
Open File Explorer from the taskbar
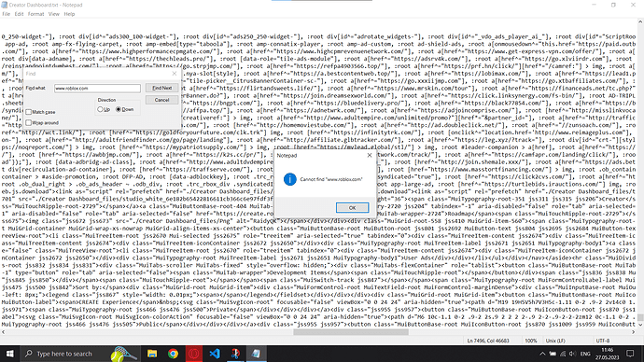pyautogui.click(x=152, y=354)
